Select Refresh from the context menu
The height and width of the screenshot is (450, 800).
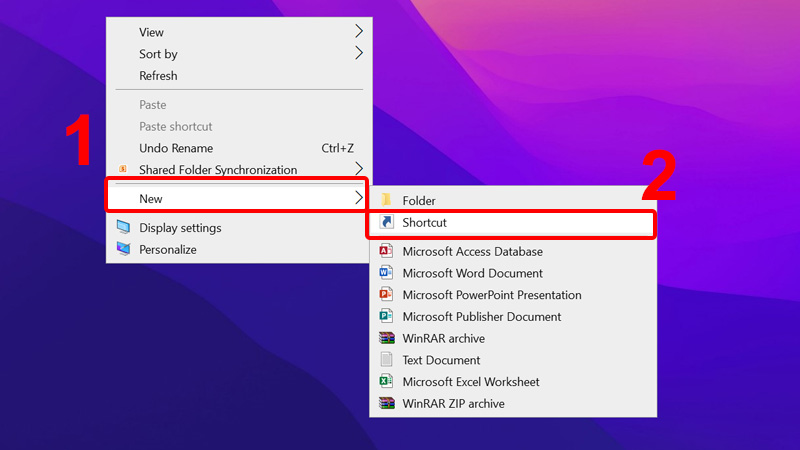tap(158, 76)
